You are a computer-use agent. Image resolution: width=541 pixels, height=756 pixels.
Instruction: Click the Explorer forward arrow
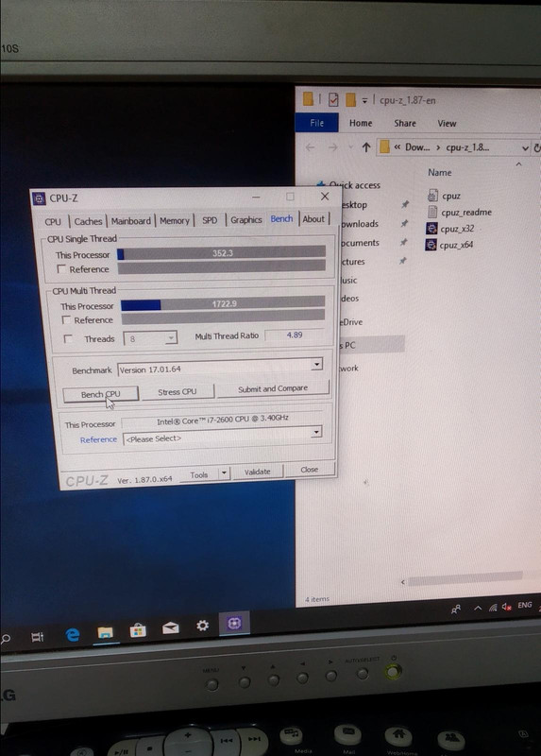(x=333, y=147)
